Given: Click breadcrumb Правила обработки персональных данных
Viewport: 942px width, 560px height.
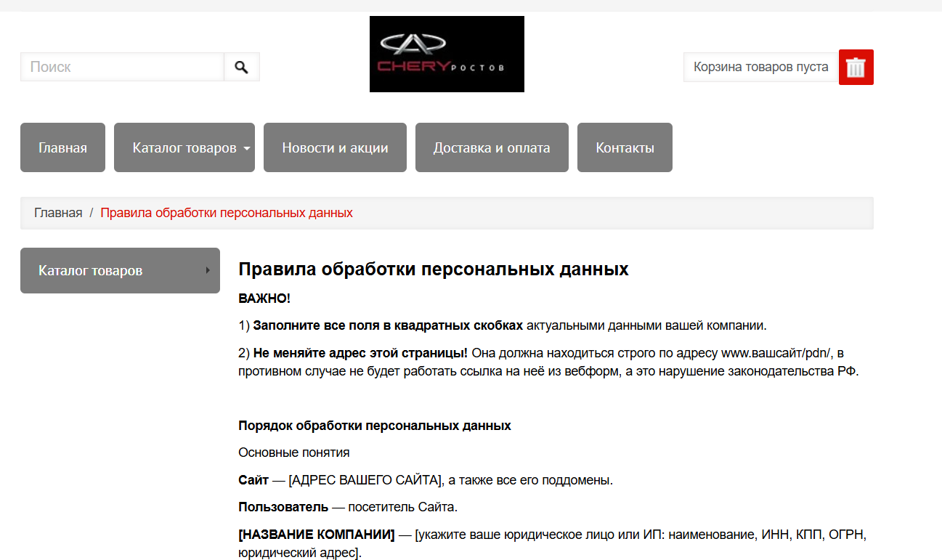Looking at the screenshot, I should [x=227, y=213].
